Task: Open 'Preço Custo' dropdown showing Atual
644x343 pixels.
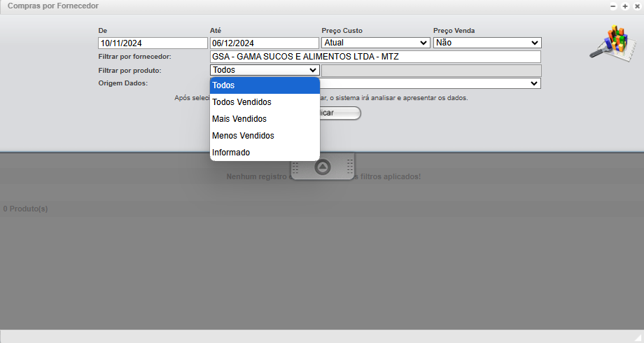Action: pyautogui.click(x=375, y=43)
